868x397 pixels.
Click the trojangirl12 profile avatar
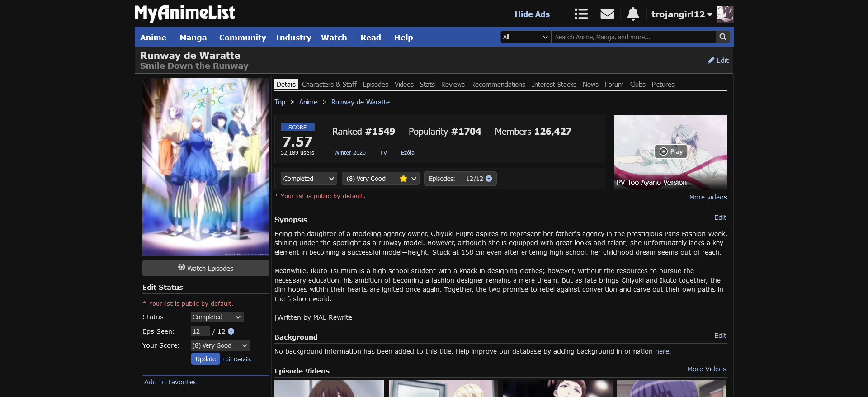(x=725, y=14)
